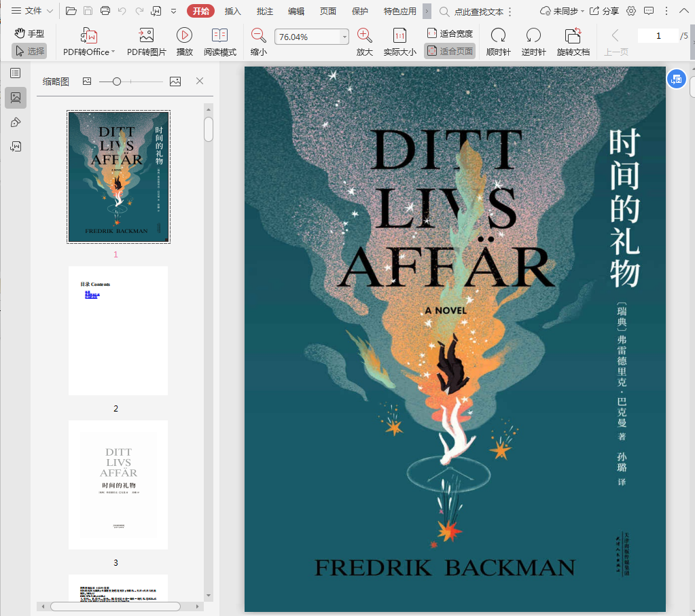The image size is (695, 616).
Task: Open the 批注 tab
Action: click(x=264, y=11)
